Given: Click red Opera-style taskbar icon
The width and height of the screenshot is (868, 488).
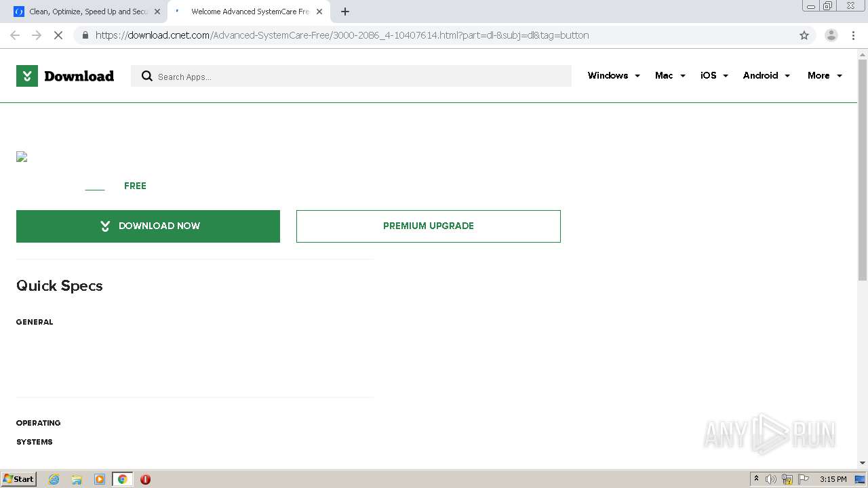Looking at the screenshot, I should tap(145, 479).
